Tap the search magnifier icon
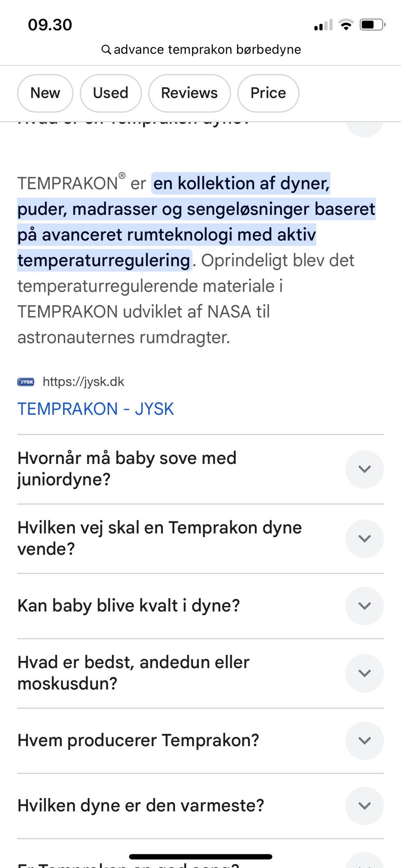The width and height of the screenshot is (401, 868). pyautogui.click(x=106, y=50)
